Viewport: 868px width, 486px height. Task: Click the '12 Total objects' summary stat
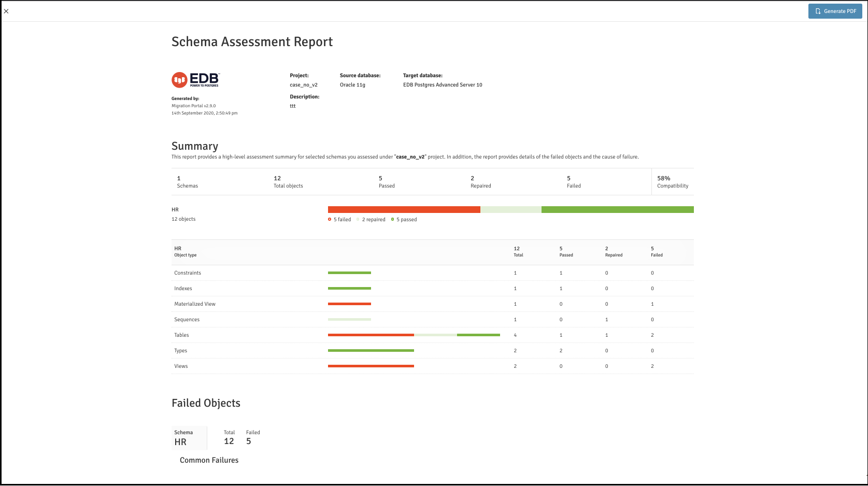(x=288, y=182)
